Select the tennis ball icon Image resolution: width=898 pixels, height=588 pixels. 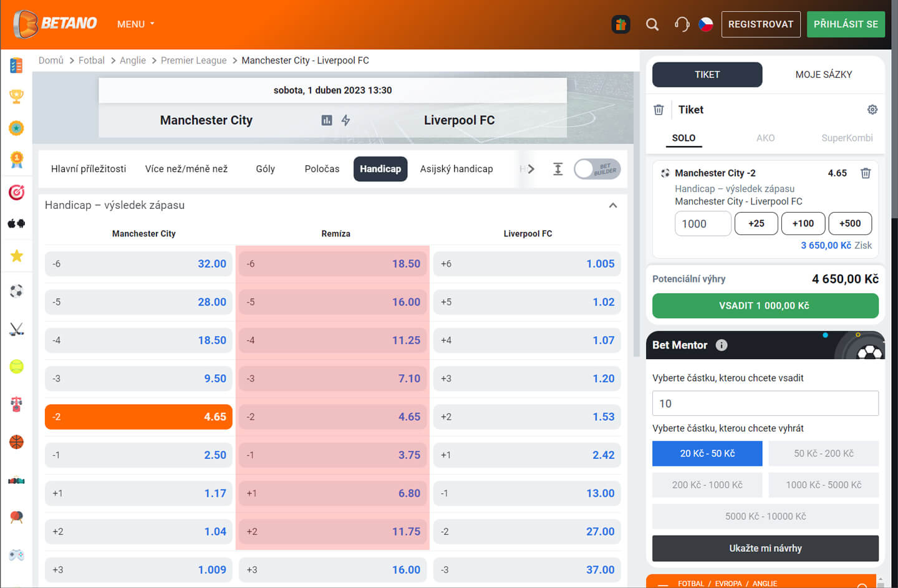point(16,367)
